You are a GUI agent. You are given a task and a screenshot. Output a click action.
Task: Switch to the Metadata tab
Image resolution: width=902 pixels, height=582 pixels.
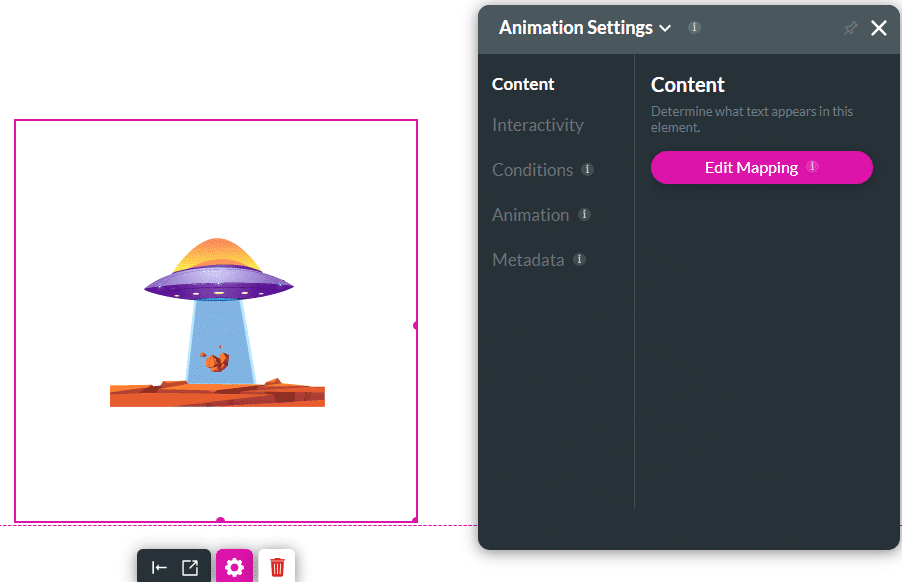pos(528,260)
